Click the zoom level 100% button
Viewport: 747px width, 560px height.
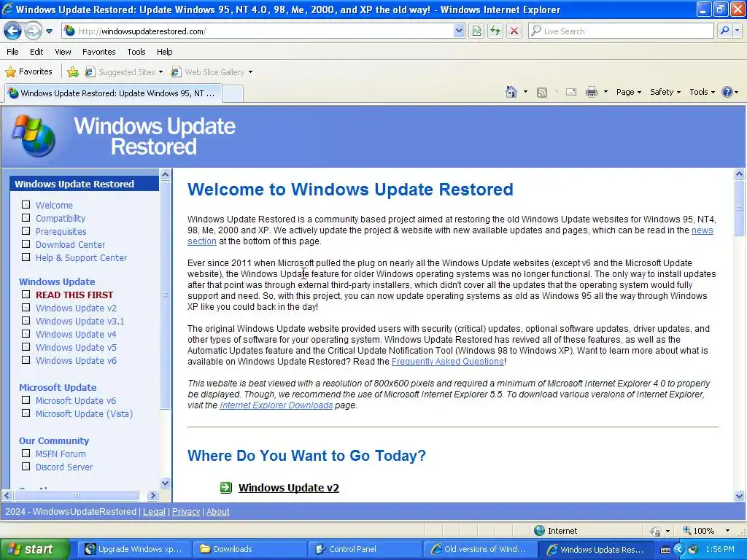pos(699,531)
